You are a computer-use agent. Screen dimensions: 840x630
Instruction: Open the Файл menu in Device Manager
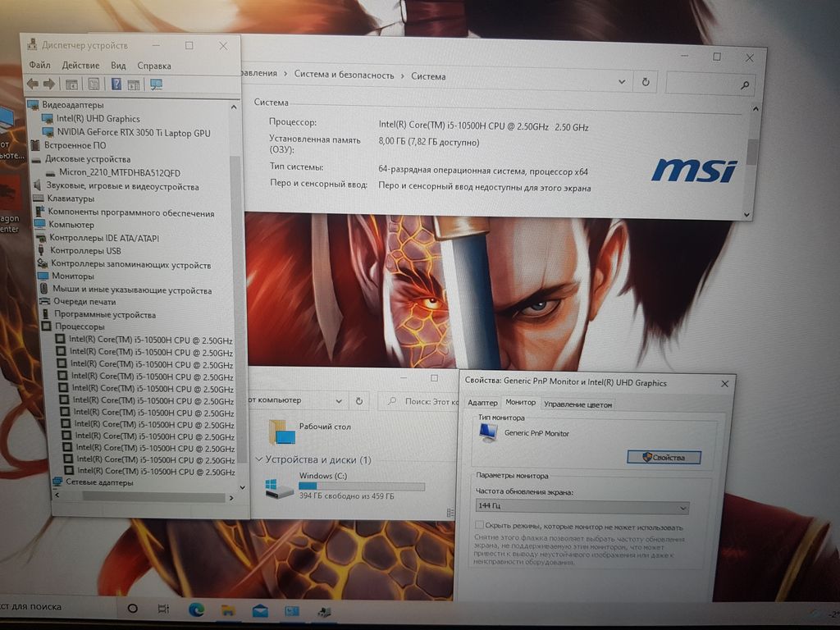(x=39, y=65)
